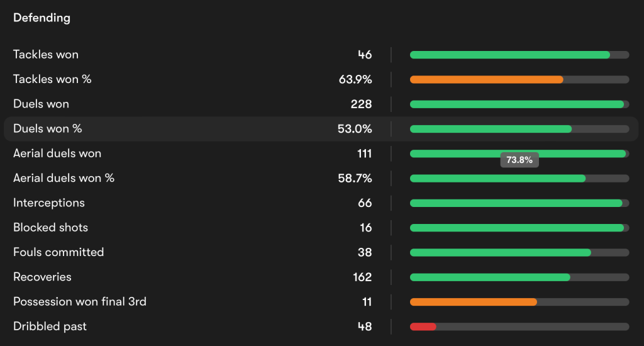This screenshot has width=644, height=346.
Task: Click the orange Possession won final 3rd bar
Action: coord(474,302)
